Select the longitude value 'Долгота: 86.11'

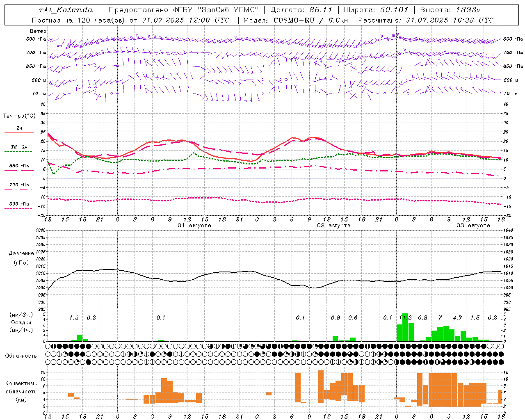coord(301,10)
